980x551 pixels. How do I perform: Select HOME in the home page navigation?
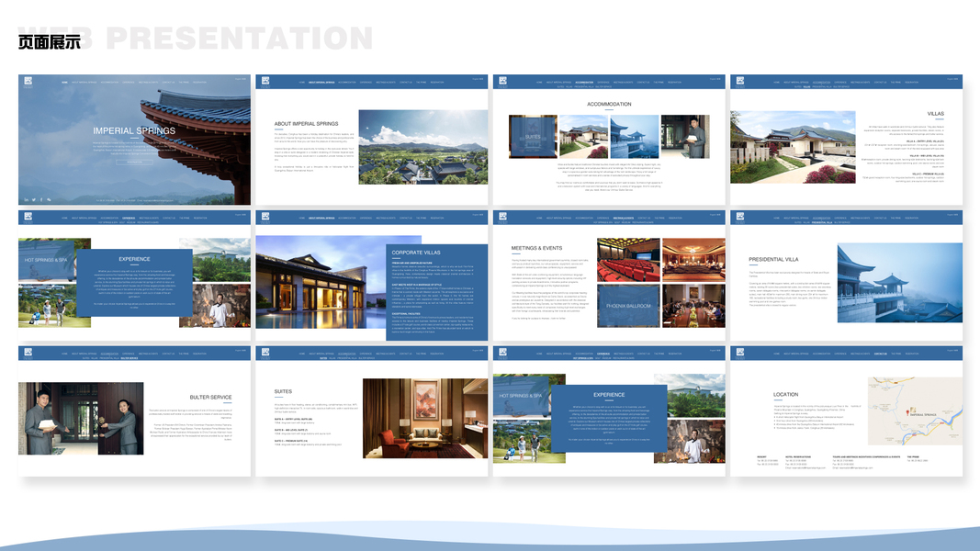pos(65,82)
